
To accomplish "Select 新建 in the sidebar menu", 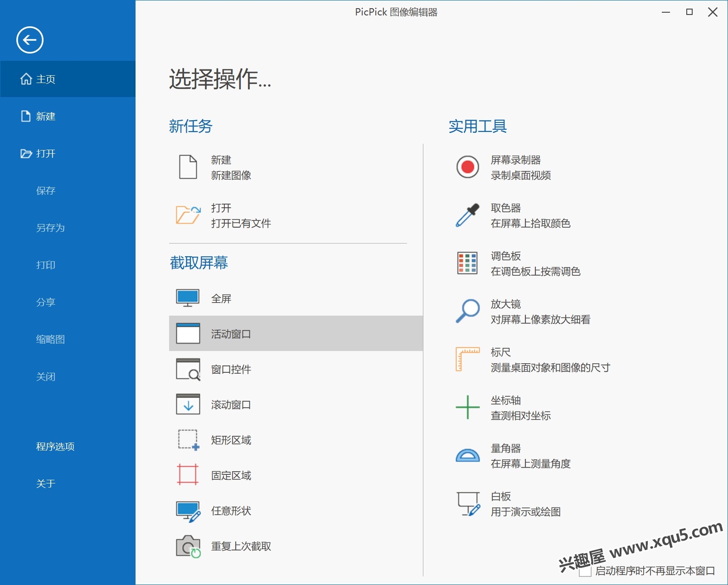I will 68,116.
